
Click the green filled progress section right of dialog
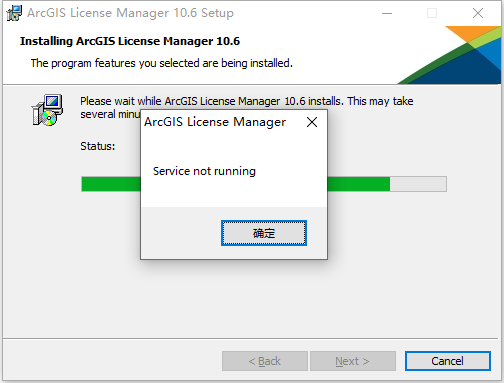(x=359, y=184)
